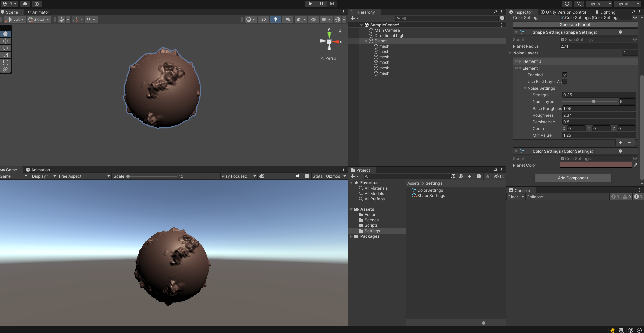Viewport: 644px width, 333px height.
Task: Switch to the Lighting tab
Action: tap(605, 12)
